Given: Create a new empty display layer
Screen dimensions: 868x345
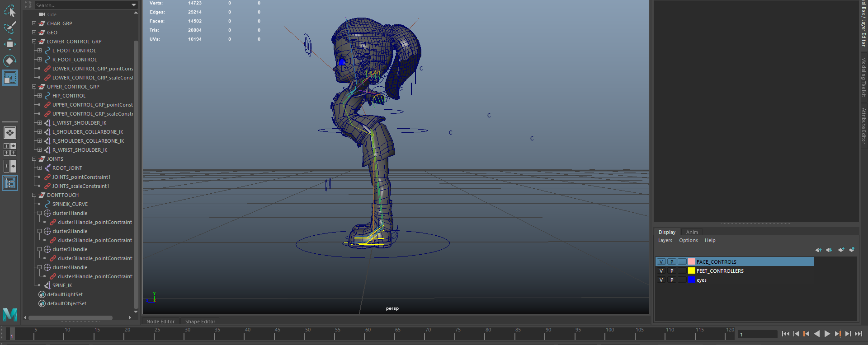Looking at the screenshot, I should (x=841, y=250).
